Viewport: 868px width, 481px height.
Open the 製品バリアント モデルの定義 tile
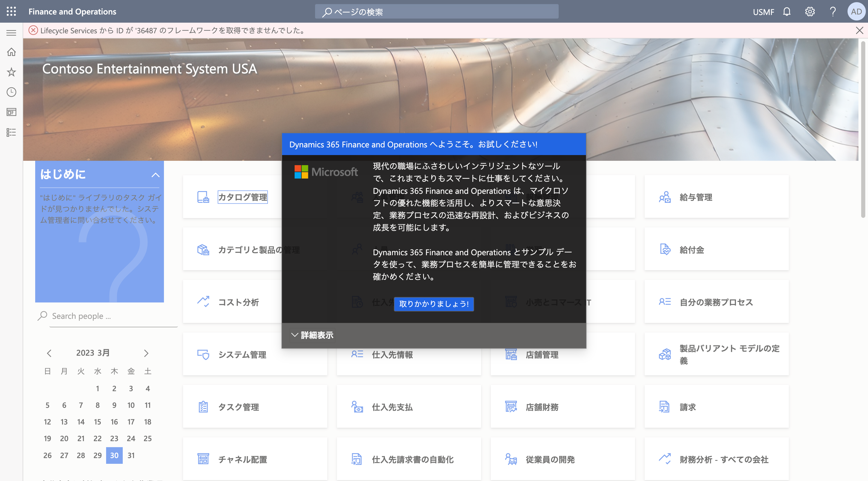pyautogui.click(x=717, y=354)
